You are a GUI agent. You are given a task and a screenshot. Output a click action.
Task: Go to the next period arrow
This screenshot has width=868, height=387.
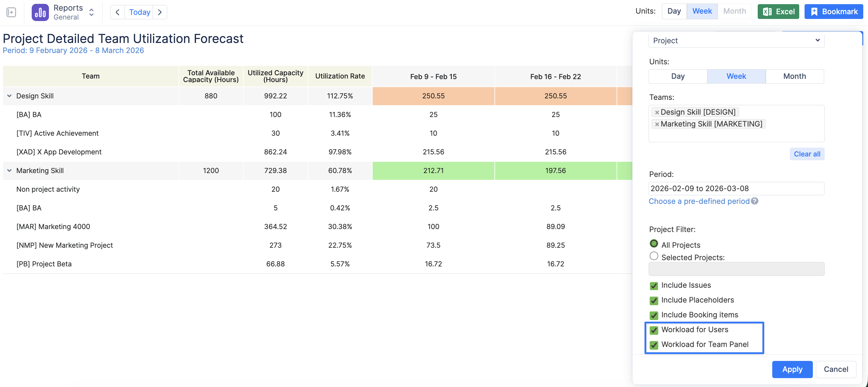click(x=160, y=12)
